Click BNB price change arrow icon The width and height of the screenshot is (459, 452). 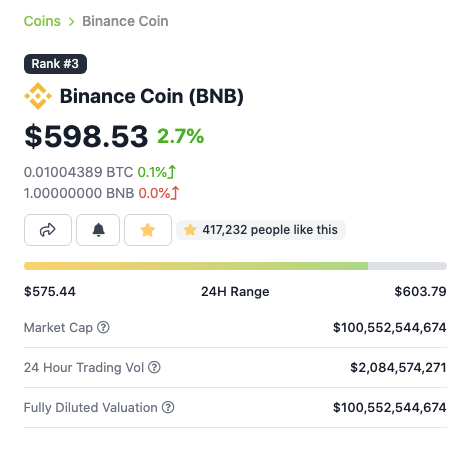tap(175, 193)
